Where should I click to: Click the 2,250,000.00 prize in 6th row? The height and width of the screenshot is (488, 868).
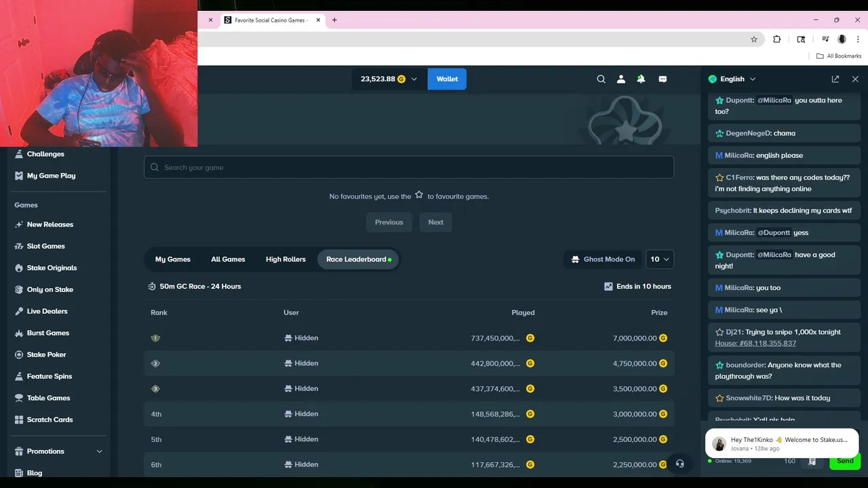tap(635, 465)
